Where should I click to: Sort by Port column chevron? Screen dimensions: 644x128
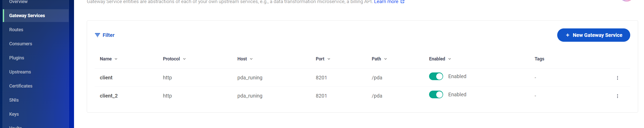[x=329, y=59]
